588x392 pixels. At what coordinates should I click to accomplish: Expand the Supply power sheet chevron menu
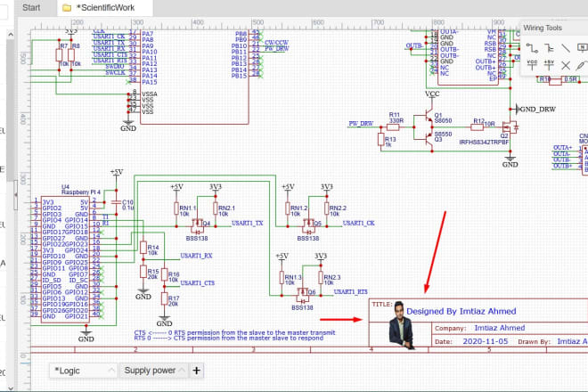coord(182,371)
